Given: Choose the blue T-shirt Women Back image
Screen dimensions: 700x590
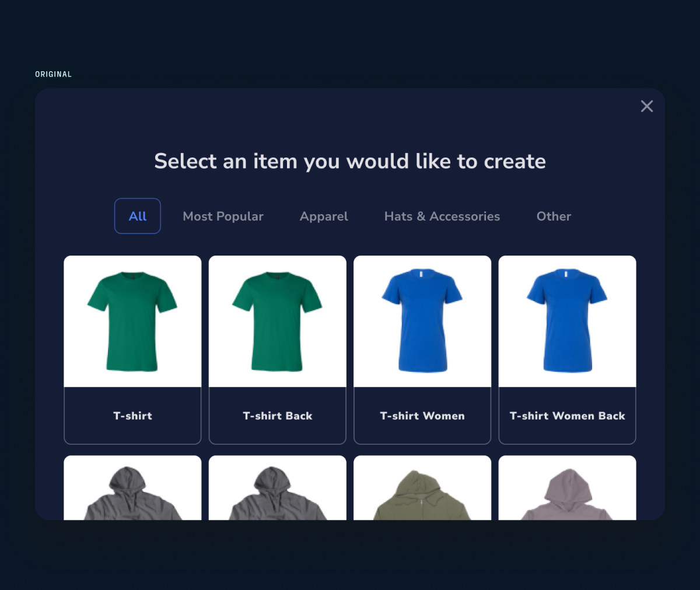Looking at the screenshot, I should coord(567,321).
